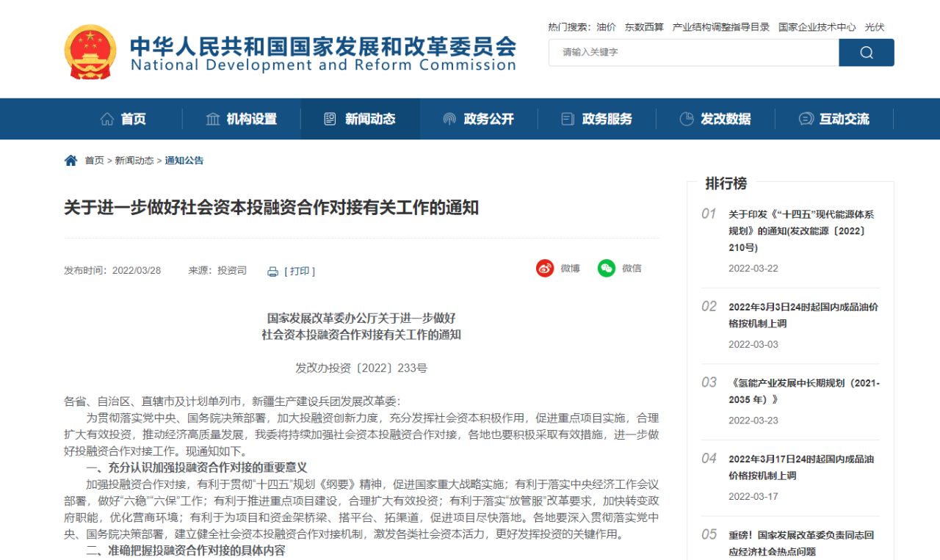
Task: Open 发改数据 navigation item
Action: 715,119
